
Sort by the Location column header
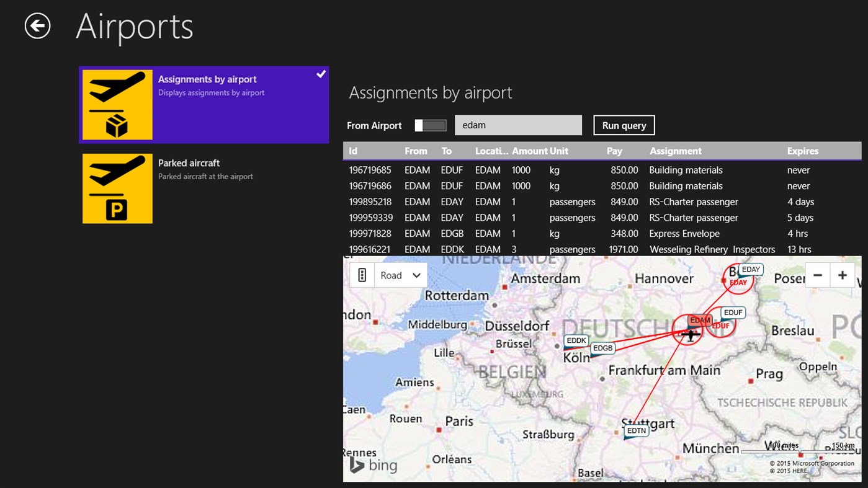[x=492, y=151]
